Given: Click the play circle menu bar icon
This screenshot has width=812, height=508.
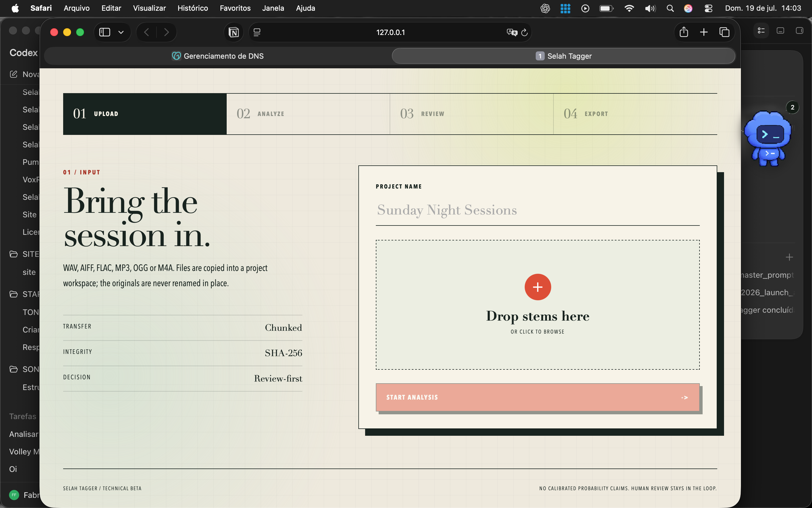Looking at the screenshot, I should (x=585, y=8).
